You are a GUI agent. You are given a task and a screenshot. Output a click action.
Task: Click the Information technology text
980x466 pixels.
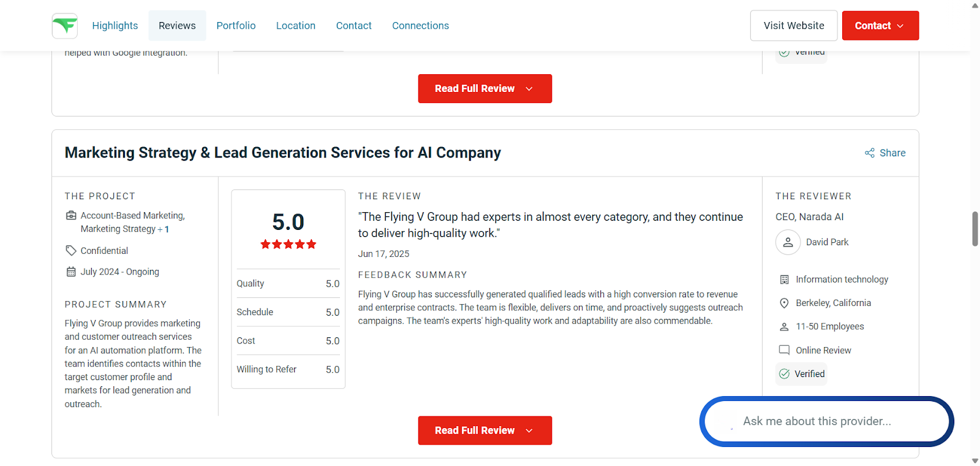[842, 280]
